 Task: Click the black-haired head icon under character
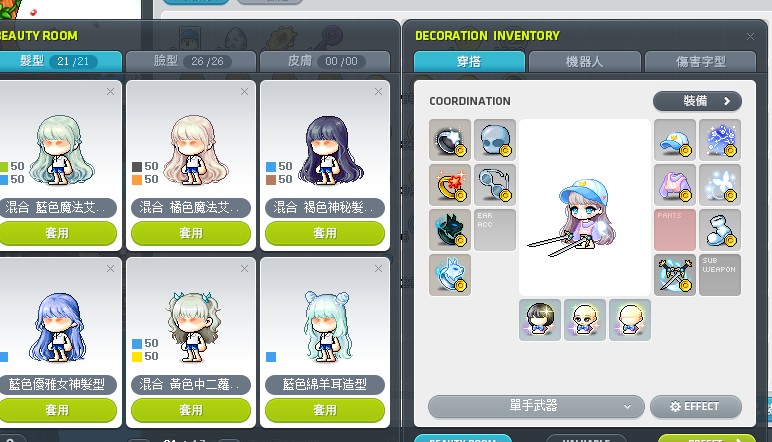(540, 320)
